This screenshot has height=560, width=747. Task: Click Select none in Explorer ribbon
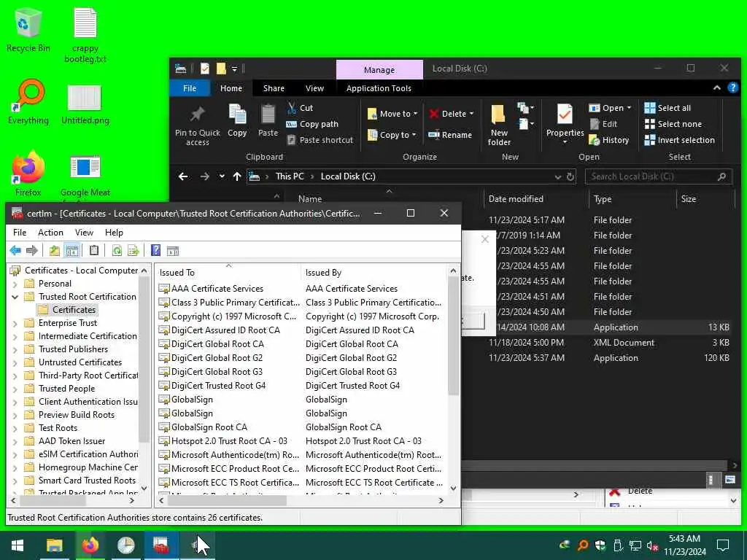[x=673, y=124]
